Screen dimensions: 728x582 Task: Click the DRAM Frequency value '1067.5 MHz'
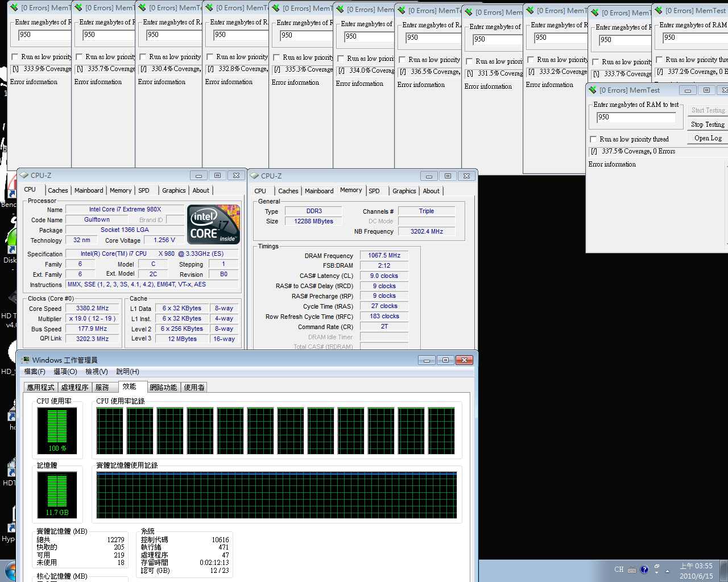tap(384, 255)
